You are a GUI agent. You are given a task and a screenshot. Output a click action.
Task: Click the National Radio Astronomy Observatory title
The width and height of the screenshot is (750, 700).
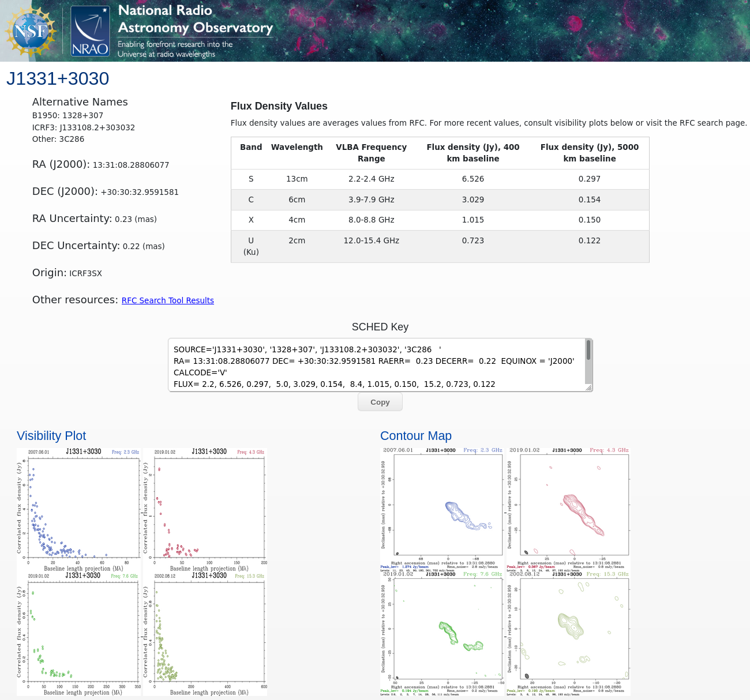pyautogui.click(x=195, y=19)
